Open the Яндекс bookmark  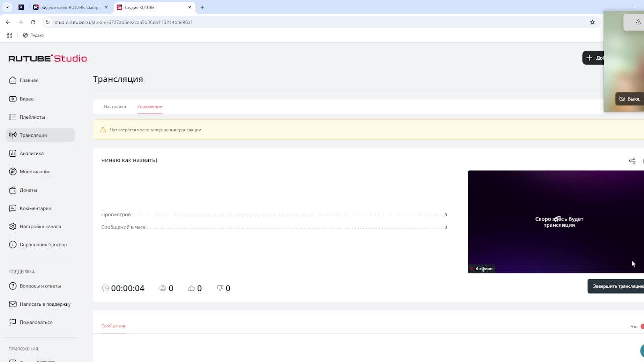click(x=33, y=35)
